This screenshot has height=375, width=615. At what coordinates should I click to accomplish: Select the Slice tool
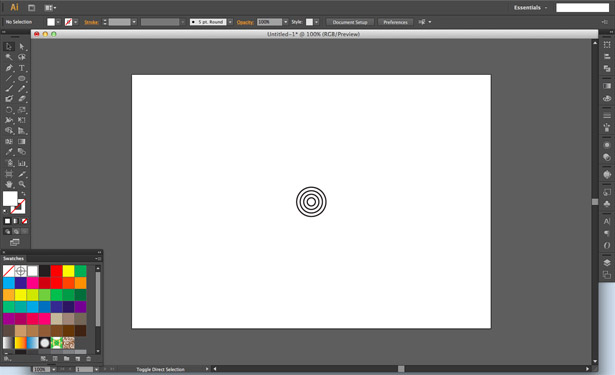(x=22, y=173)
